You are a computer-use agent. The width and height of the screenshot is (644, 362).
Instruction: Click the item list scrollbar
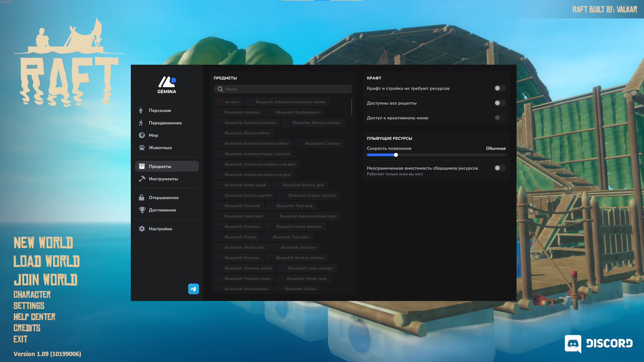[x=352, y=107]
